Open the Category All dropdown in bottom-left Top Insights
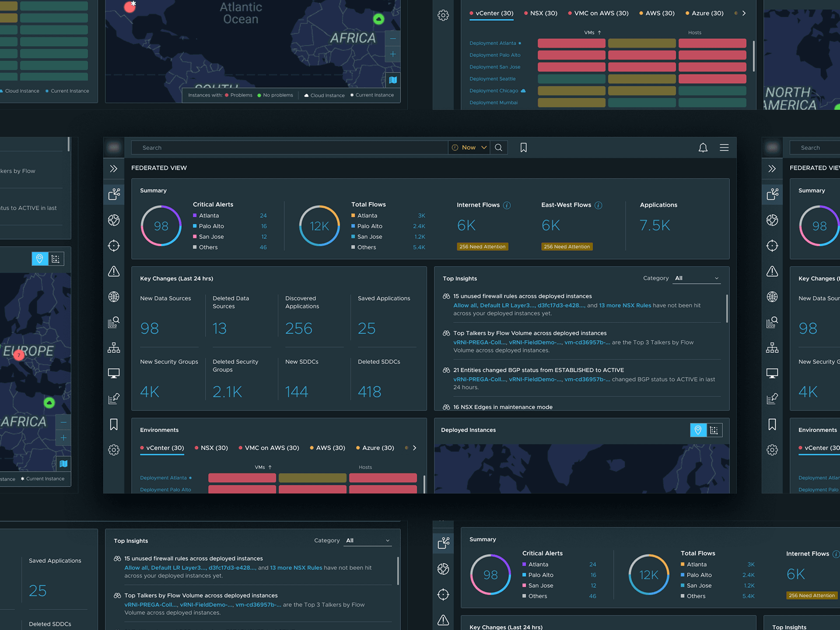The height and width of the screenshot is (630, 840). 368,541
